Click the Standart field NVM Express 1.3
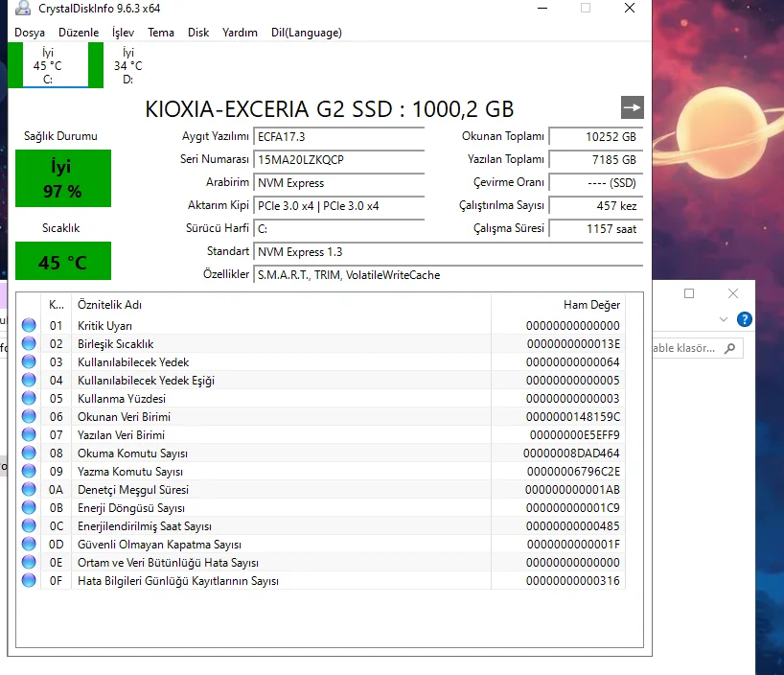This screenshot has height=675, width=784. [x=448, y=251]
